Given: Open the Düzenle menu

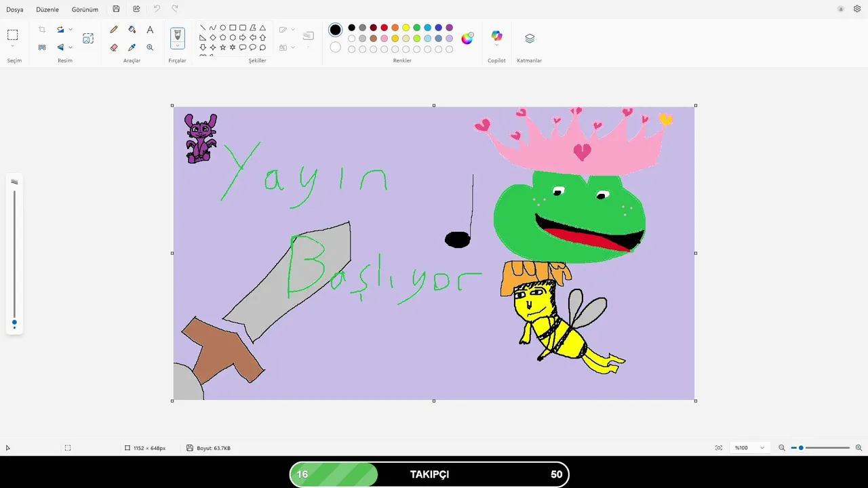Looking at the screenshot, I should 47,9.
